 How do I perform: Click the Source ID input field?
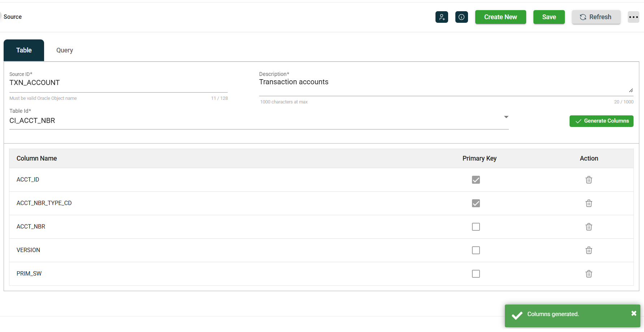118,83
